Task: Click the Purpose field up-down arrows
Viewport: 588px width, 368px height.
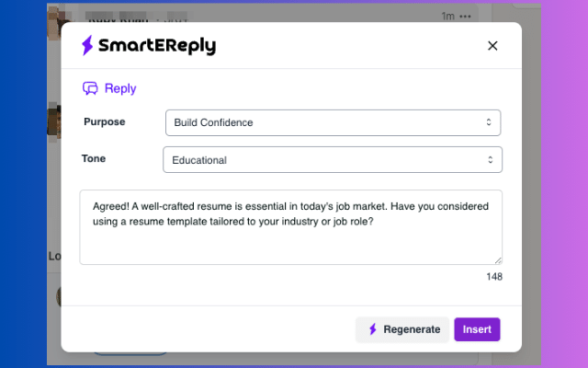Action: pos(489,122)
